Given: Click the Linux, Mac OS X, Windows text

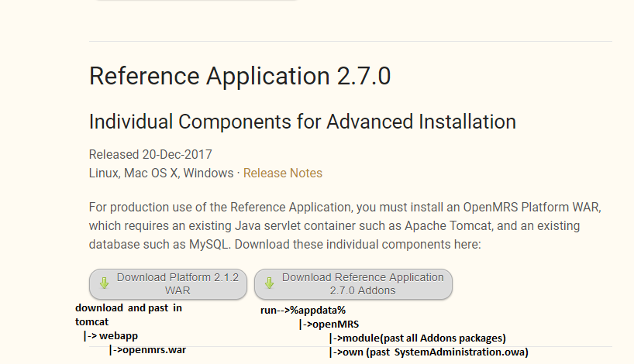Looking at the screenshot, I should tap(161, 173).
